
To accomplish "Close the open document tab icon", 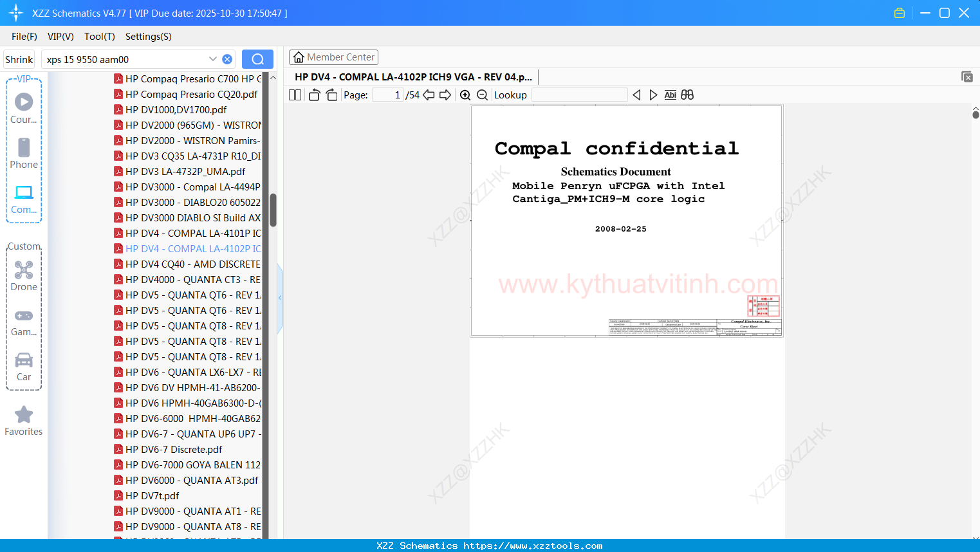I will coord(967,77).
